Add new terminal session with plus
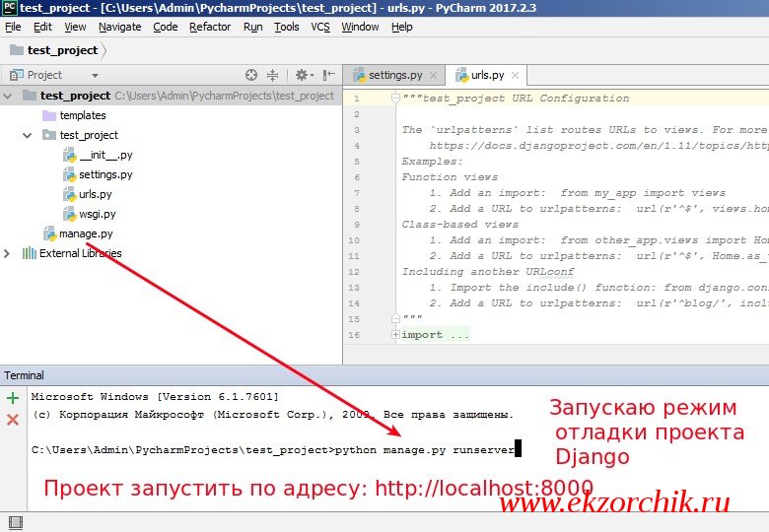Viewport: 769px width, 532px height. 13,398
